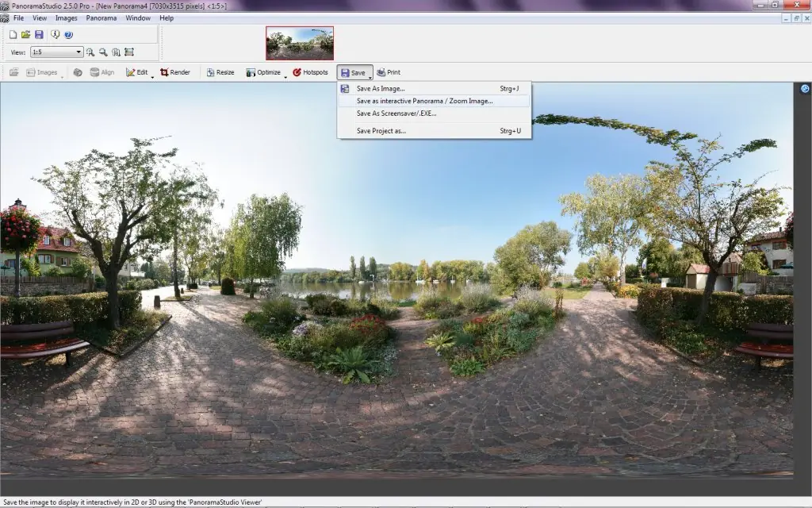Click the application icon left of File menu
Viewport: 812px width, 508px height.
[5, 19]
